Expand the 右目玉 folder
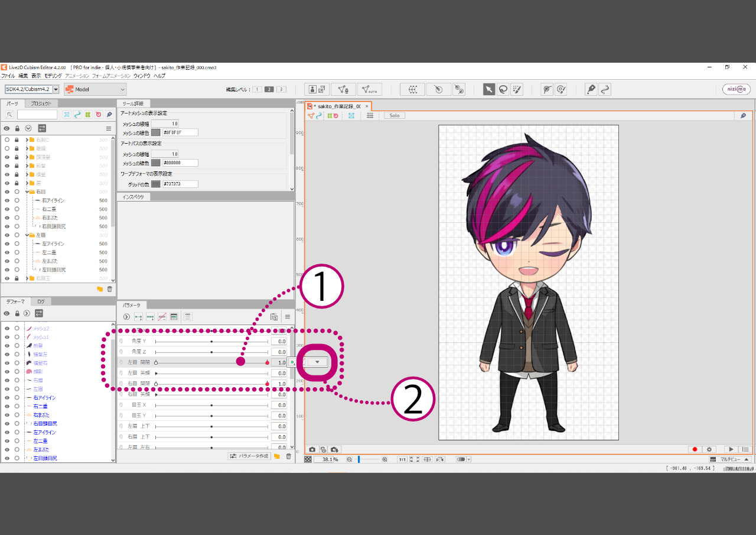The height and width of the screenshot is (535, 756). tap(27, 278)
